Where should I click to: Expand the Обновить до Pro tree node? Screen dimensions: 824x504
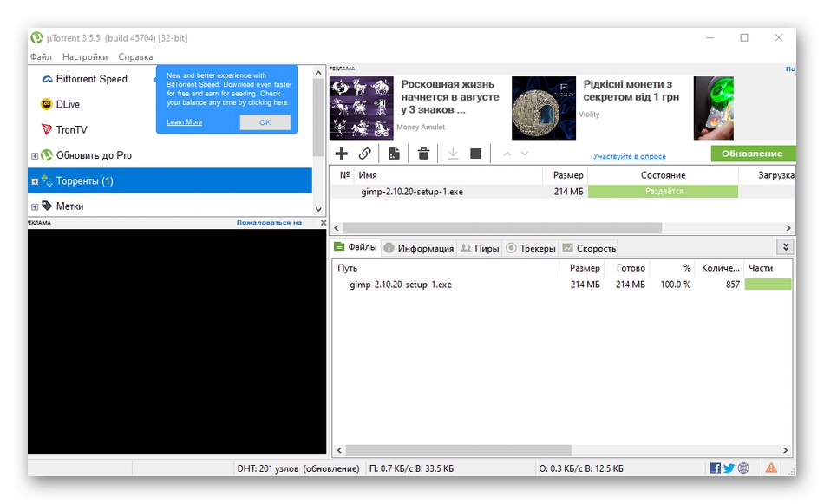tap(34, 155)
